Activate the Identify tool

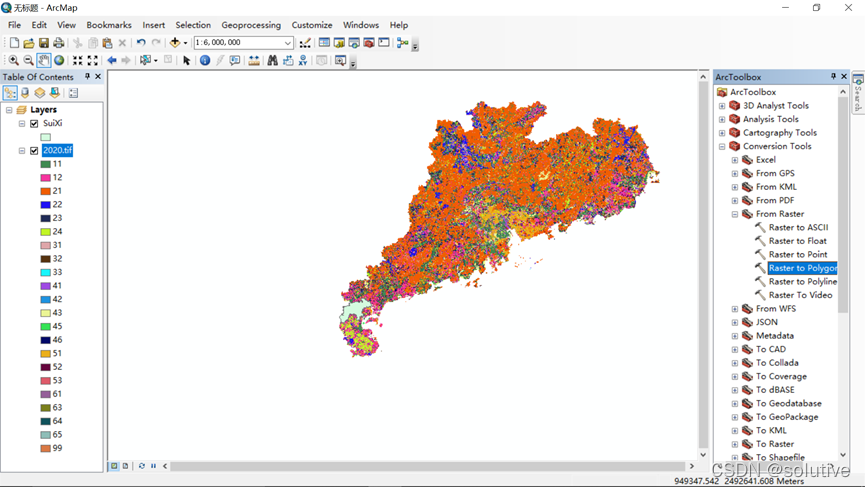(x=204, y=61)
